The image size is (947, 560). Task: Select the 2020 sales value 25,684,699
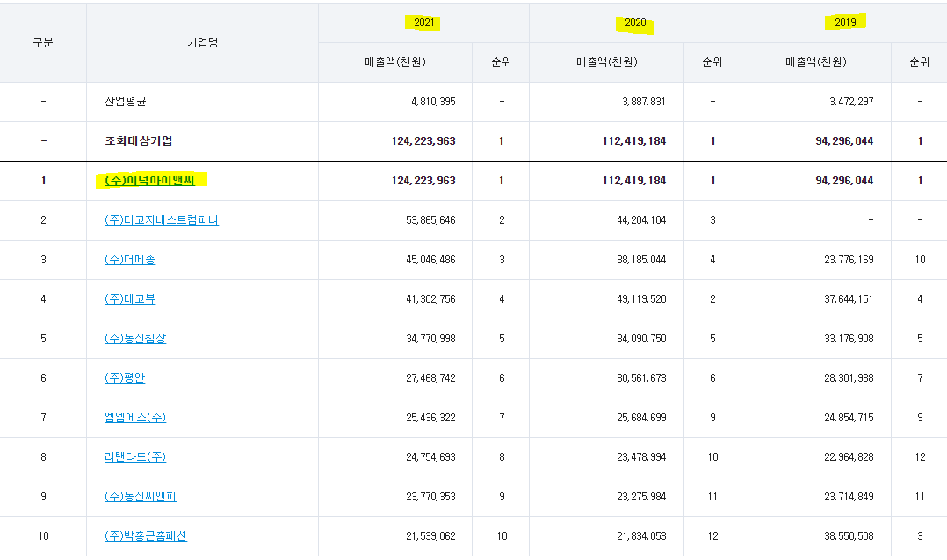(x=641, y=418)
